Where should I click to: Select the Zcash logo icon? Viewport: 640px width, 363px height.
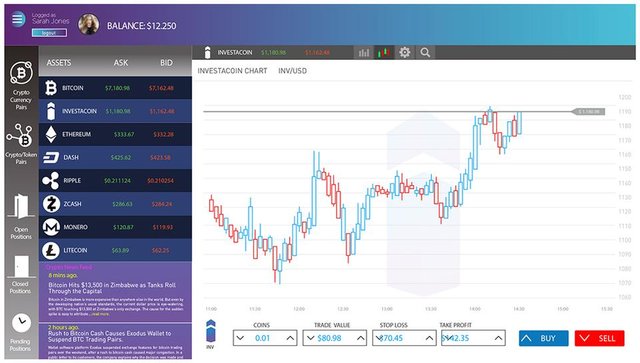(51, 204)
